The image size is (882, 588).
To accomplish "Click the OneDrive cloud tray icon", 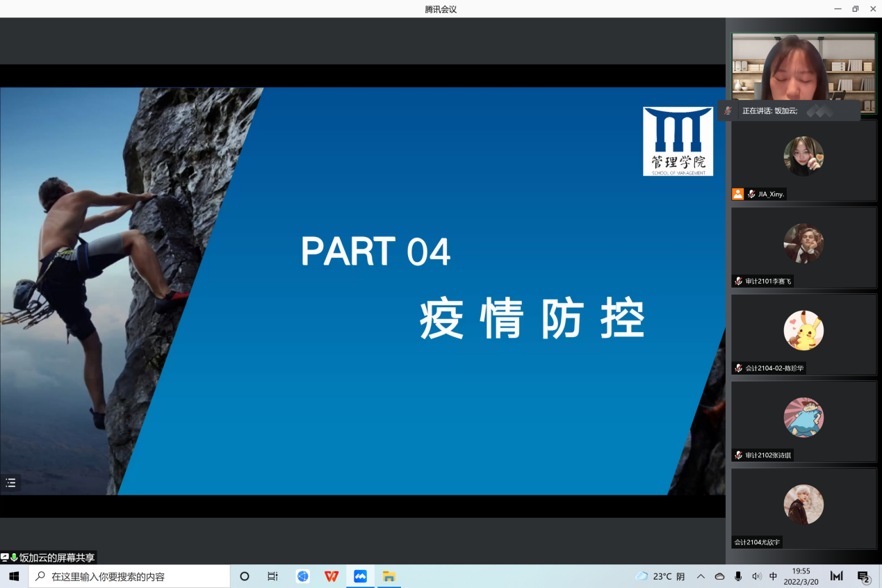I will pyautogui.click(x=719, y=576).
